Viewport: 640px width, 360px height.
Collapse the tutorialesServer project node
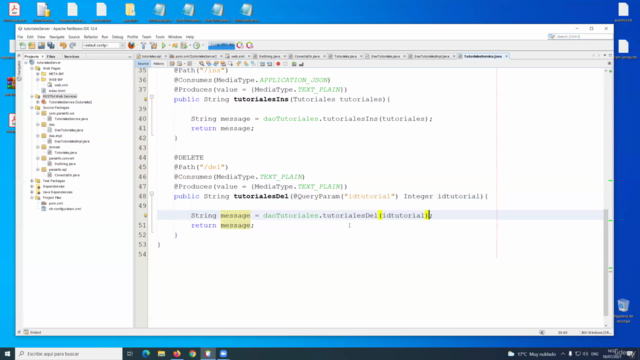click(26, 62)
